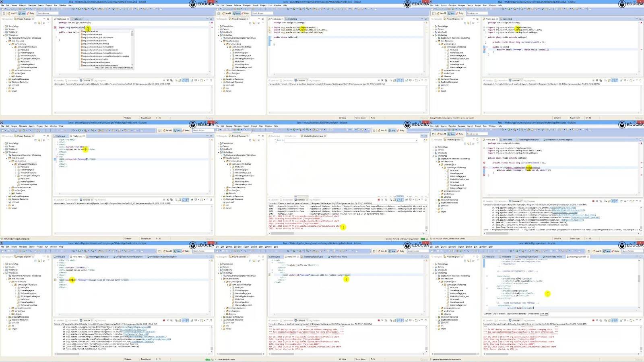Remove all terminated launches in pom.xml window
This screenshot has width=644, height=362.
600,321
